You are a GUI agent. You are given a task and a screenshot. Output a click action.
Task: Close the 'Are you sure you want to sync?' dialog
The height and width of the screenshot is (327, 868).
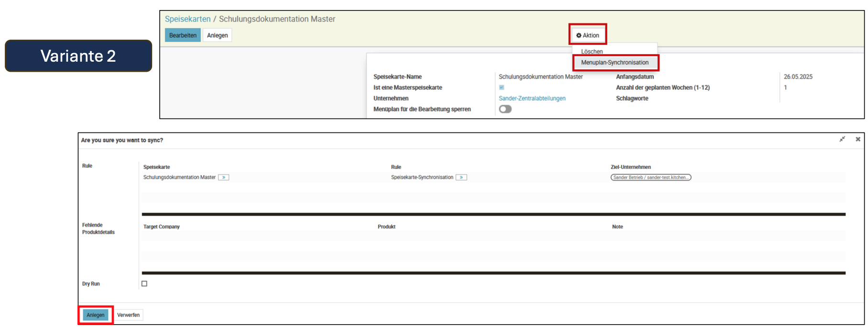[x=858, y=139]
